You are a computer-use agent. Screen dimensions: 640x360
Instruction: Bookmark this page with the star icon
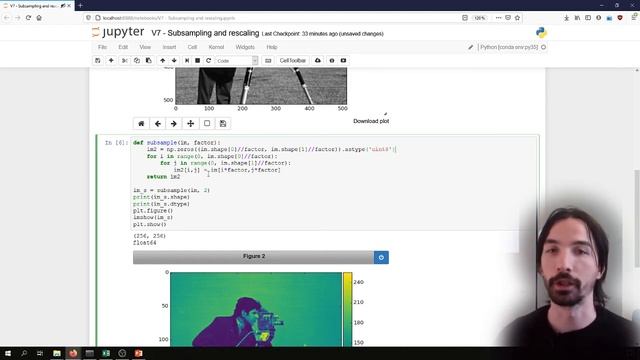(x=518, y=18)
